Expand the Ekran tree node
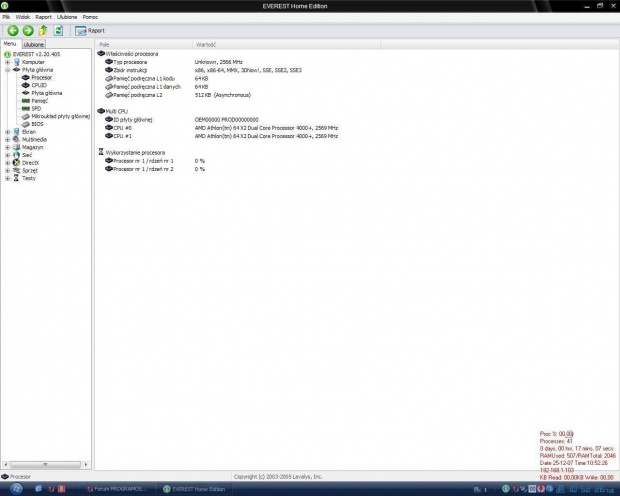 pyautogui.click(x=7, y=132)
